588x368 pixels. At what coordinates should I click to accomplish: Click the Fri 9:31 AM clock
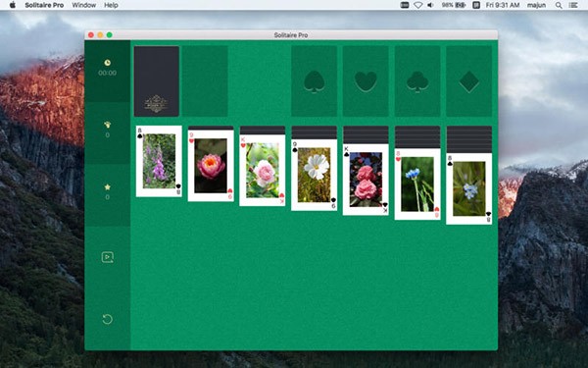[503, 5]
